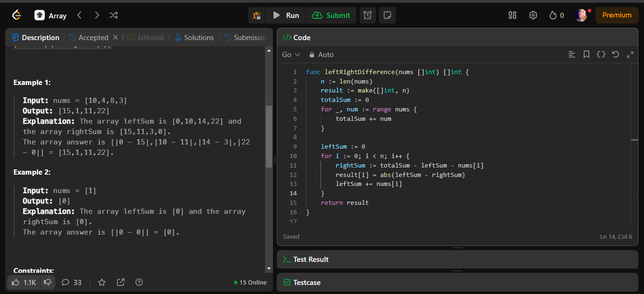Open the Editorial tab
Viewport: 644px width, 294px height.
(x=146, y=37)
